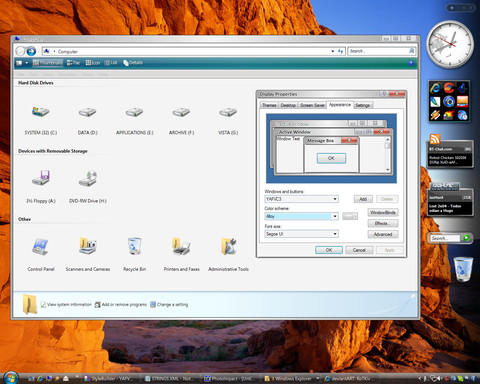Viewport: 480px width, 384px height.
Task: Switch to Tile view in toolbar
Action: [73, 63]
